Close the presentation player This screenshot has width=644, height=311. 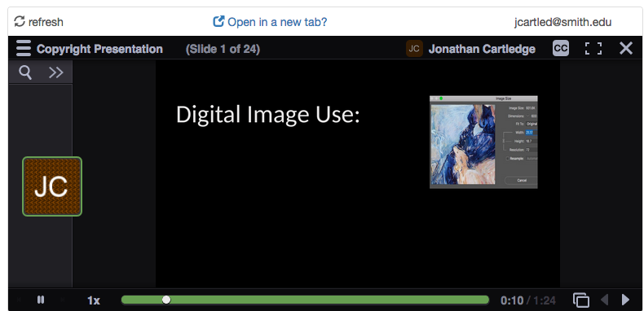(x=626, y=48)
